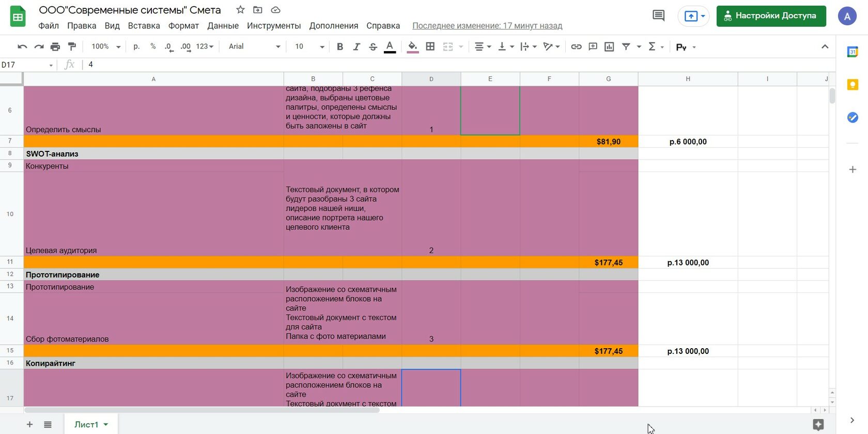The image size is (868, 434).
Task: Open the Вставка menu
Action: (x=144, y=26)
